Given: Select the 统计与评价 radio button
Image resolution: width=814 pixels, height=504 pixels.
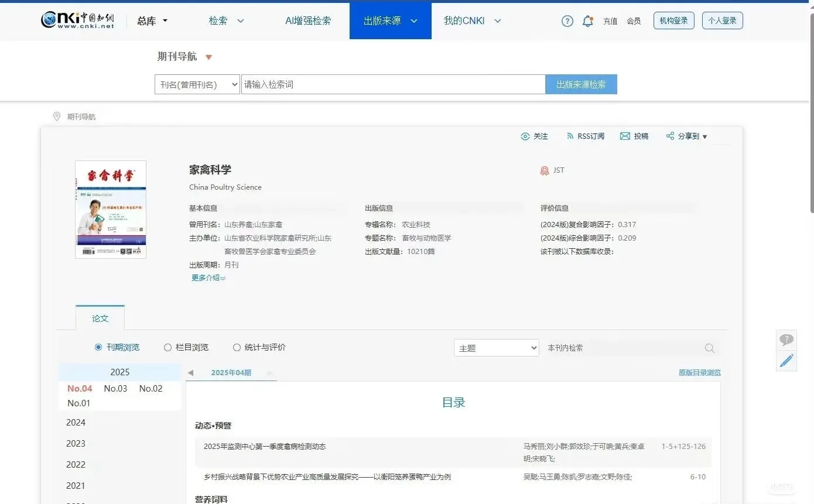Looking at the screenshot, I should coord(237,347).
